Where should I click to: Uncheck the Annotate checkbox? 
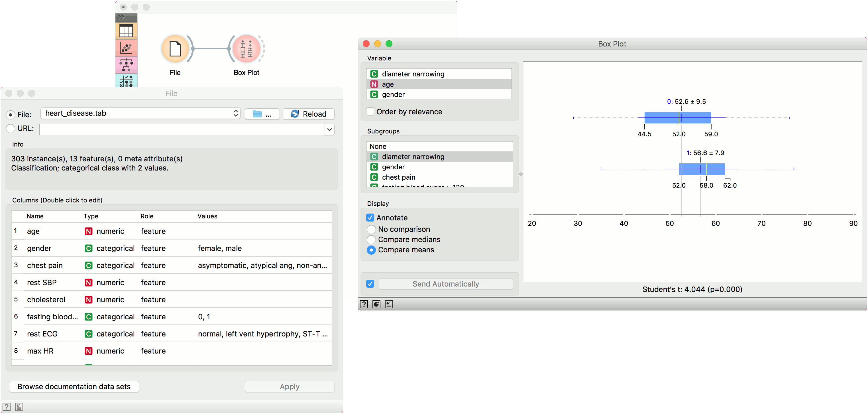pyautogui.click(x=370, y=218)
